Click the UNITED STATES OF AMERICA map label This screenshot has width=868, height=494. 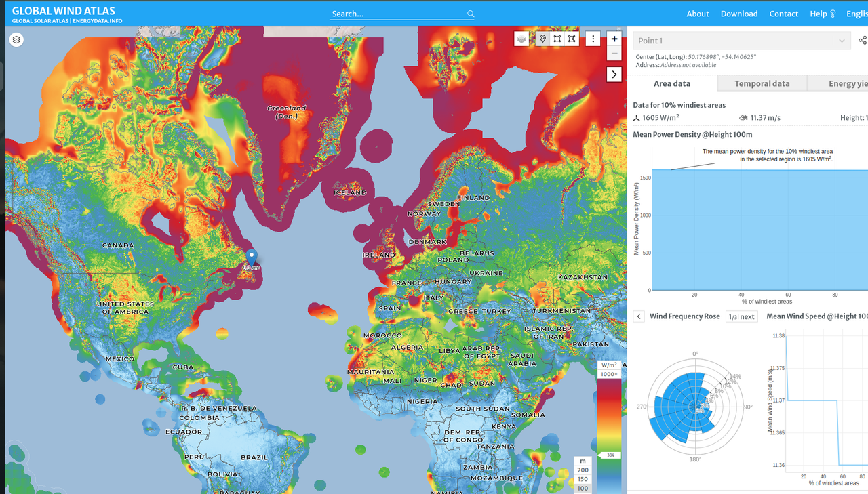pos(125,308)
